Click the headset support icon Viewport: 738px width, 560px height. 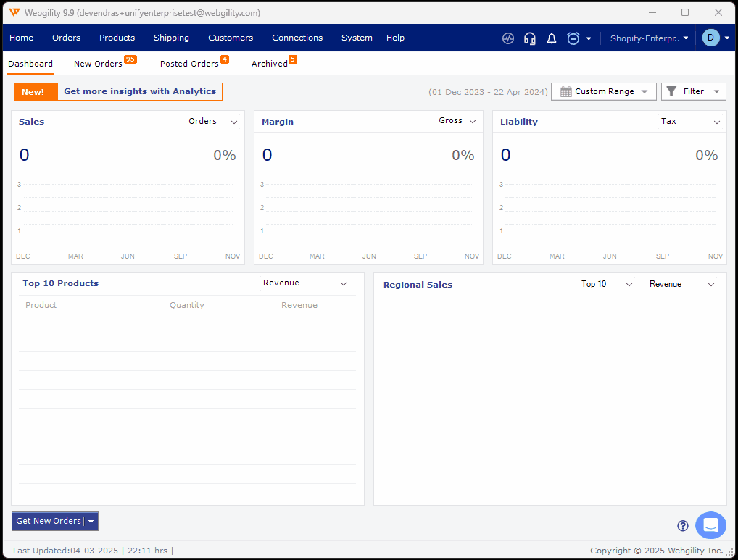click(x=529, y=38)
